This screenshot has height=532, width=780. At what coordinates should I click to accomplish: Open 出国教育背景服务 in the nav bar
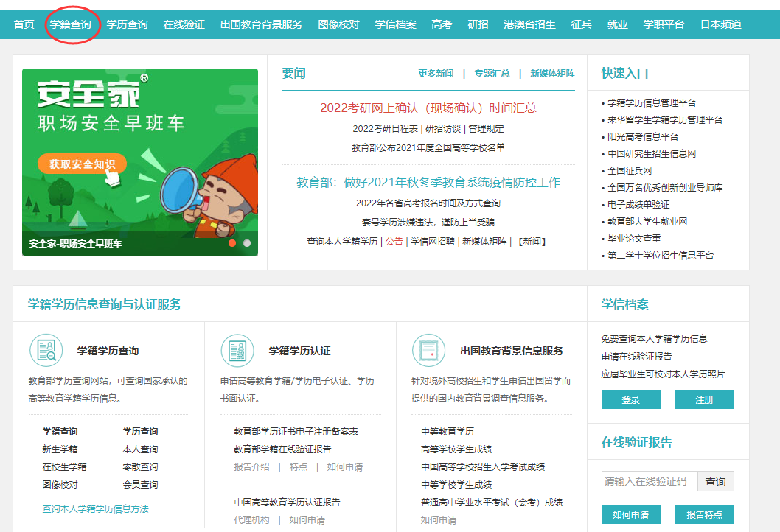(x=262, y=24)
